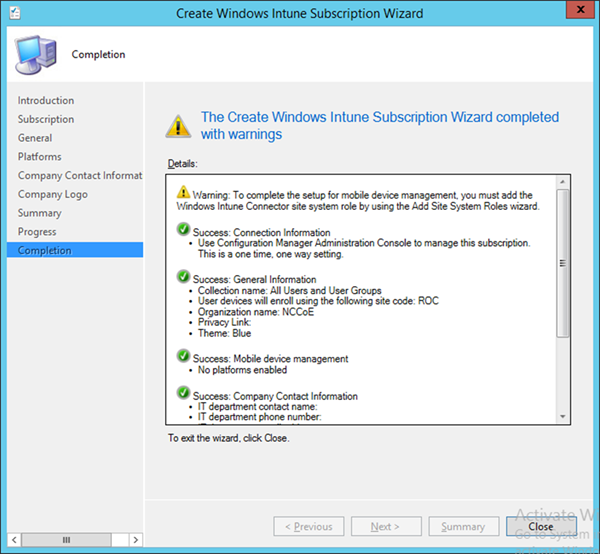Viewport: 600px width, 554px height.
Task: Click 'Collection name: All Users and User Groups'
Action: 290,290
